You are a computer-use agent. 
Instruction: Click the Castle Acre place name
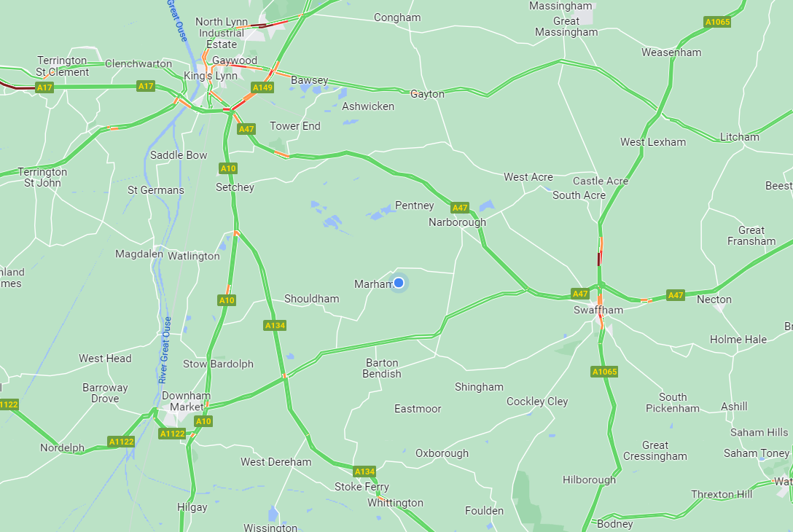click(601, 181)
